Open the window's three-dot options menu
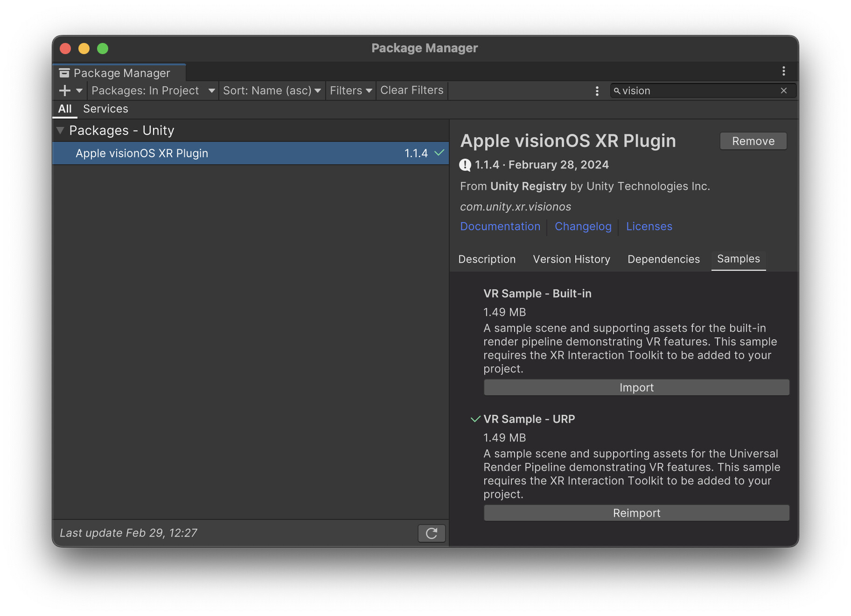 (x=784, y=71)
